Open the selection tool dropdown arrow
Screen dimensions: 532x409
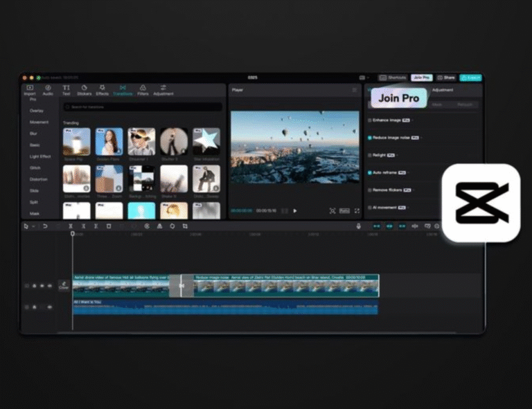[x=33, y=226]
